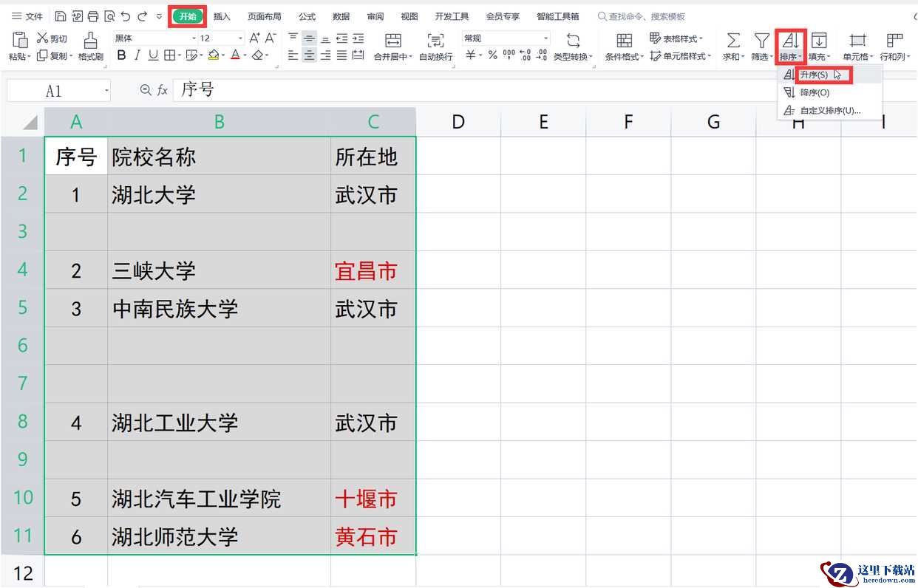This screenshot has width=918, height=588.
Task: Click Merge and Center (合并居中) button
Action: click(392, 47)
